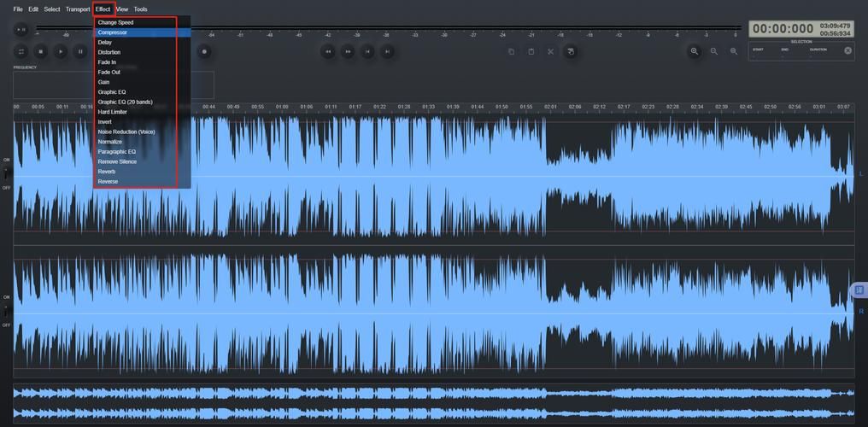Clear selection with the X button
Image resolution: width=868 pixels, height=427 pixels.
pos(848,50)
